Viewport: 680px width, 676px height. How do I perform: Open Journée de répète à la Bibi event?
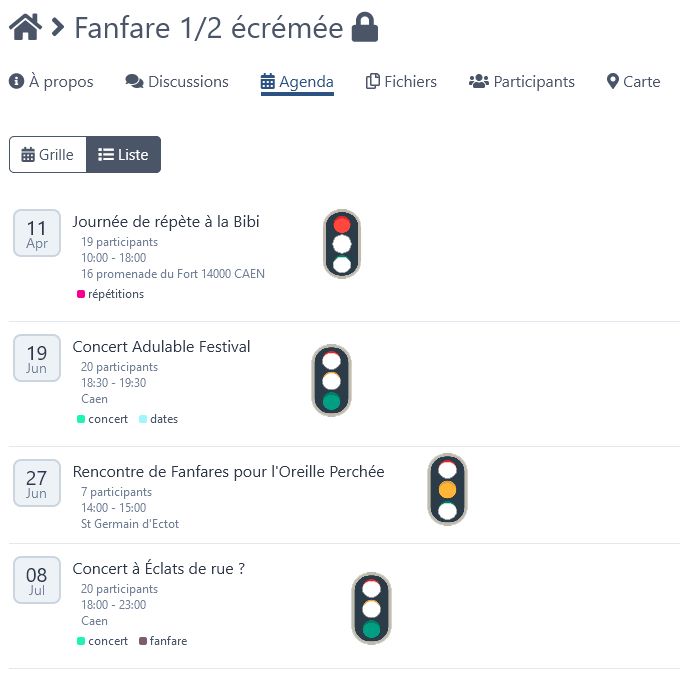point(166,222)
